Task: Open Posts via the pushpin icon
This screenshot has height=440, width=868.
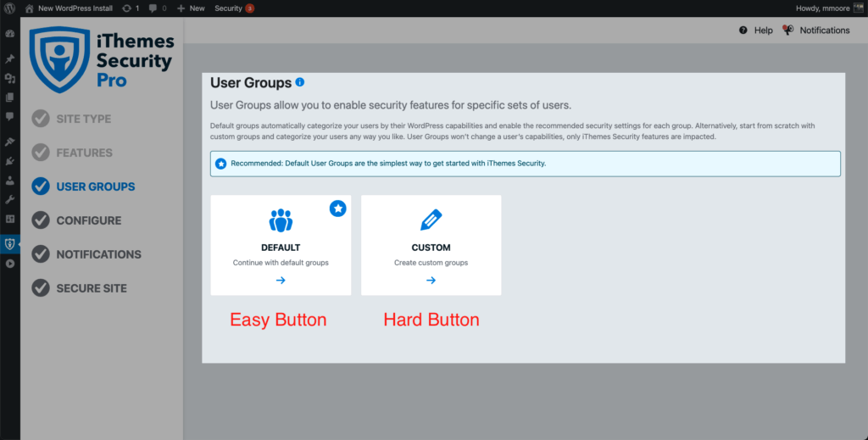Action: (9, 58)
